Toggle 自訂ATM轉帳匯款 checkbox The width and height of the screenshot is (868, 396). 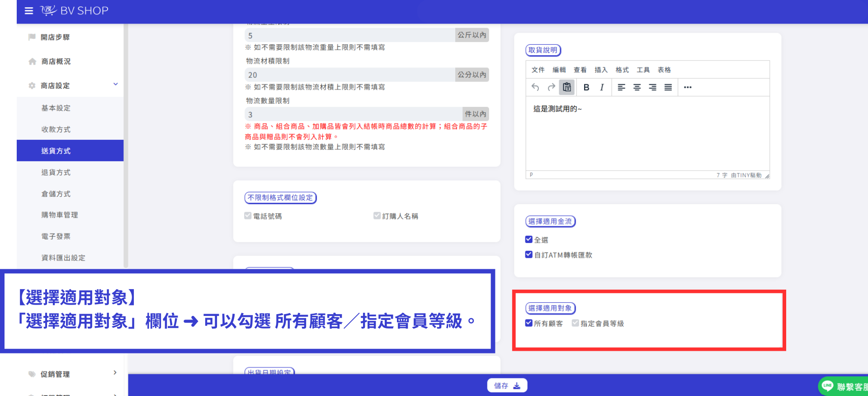[x=528, y=254]
